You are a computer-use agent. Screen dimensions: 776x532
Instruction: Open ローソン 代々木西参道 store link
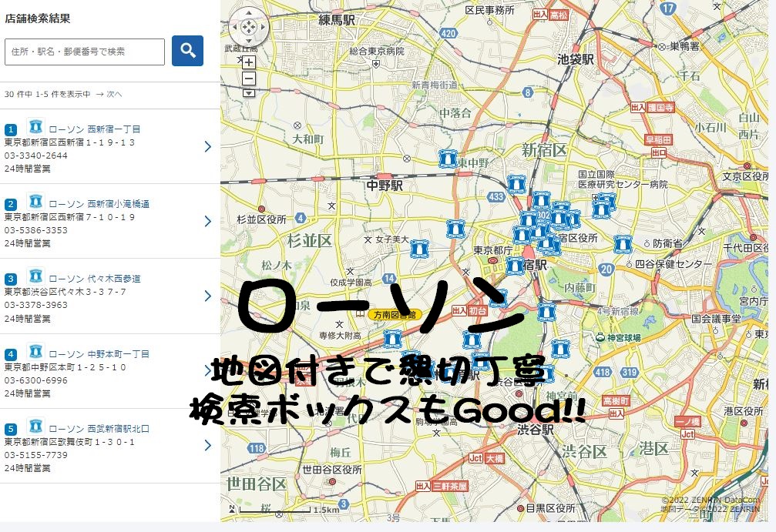tap(94, 279)
